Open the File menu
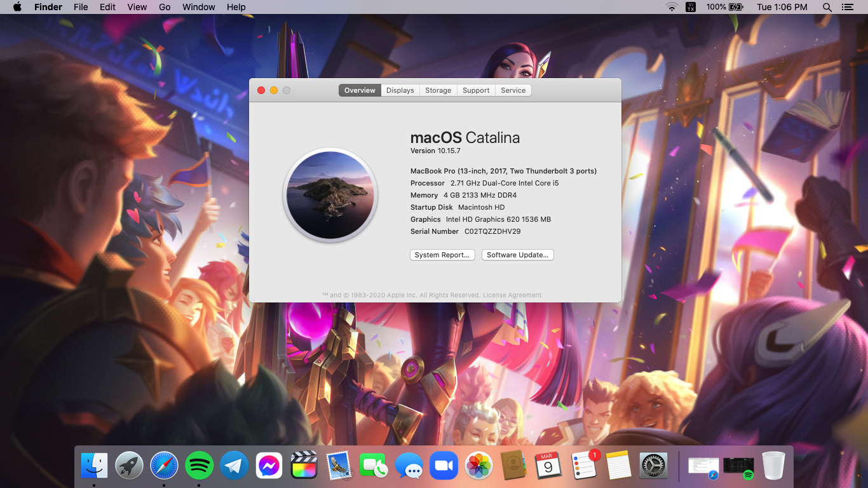This screenshot has height=488, width=868. (81, 7)
